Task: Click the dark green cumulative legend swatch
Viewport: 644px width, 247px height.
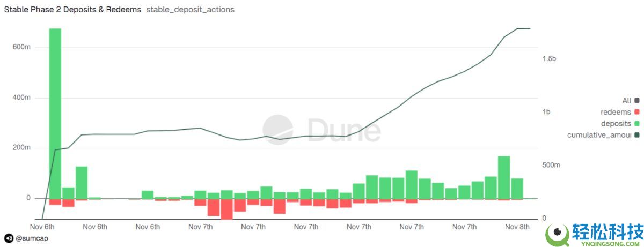Action: (x=637, y=135)
